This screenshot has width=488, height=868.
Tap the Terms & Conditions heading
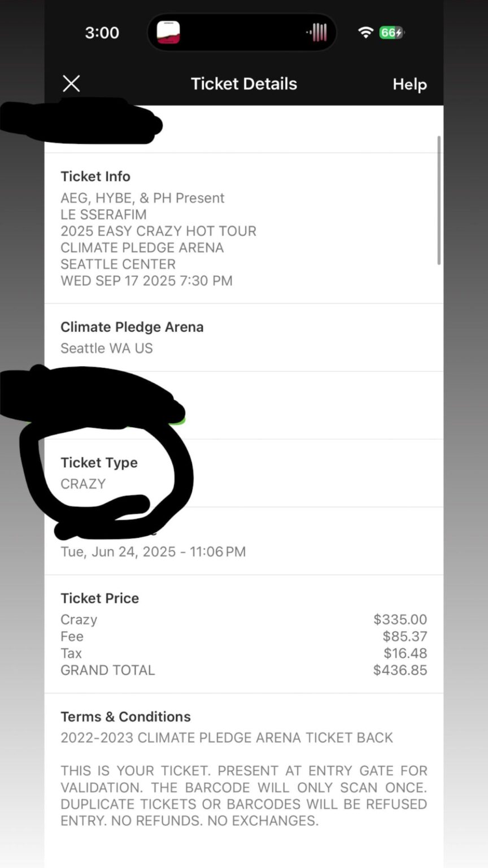click(x=125, y=717)
